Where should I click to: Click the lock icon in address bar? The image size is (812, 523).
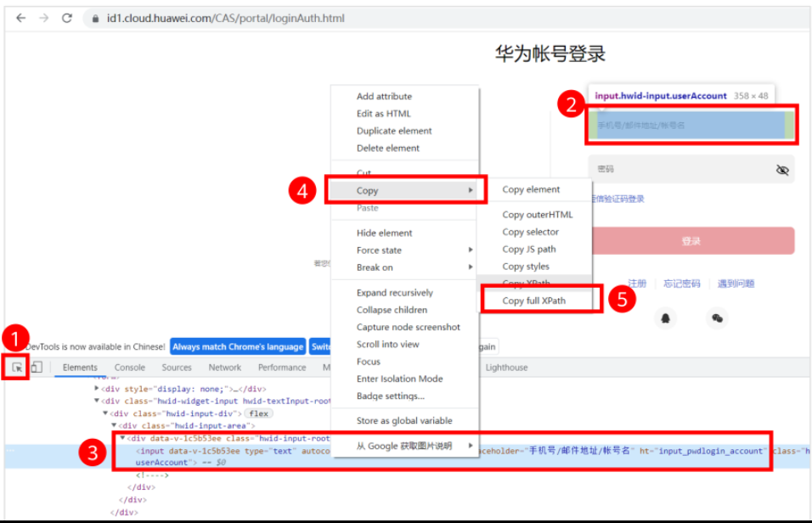(x=95, y=19)
